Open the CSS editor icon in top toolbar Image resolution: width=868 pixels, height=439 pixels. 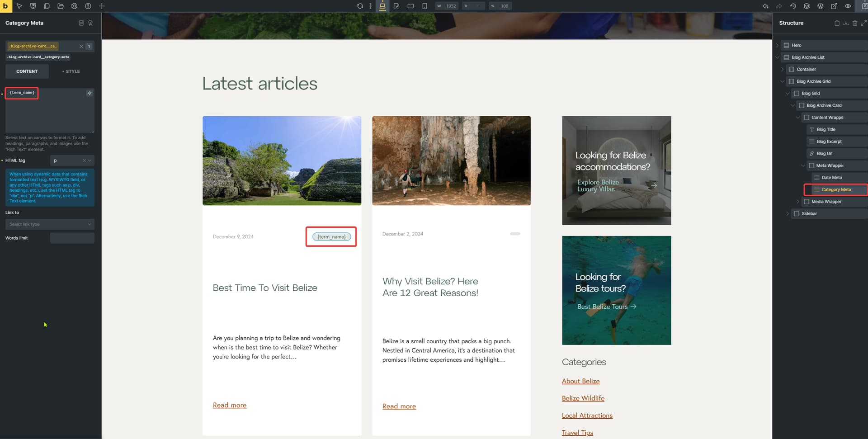(33, 6)
